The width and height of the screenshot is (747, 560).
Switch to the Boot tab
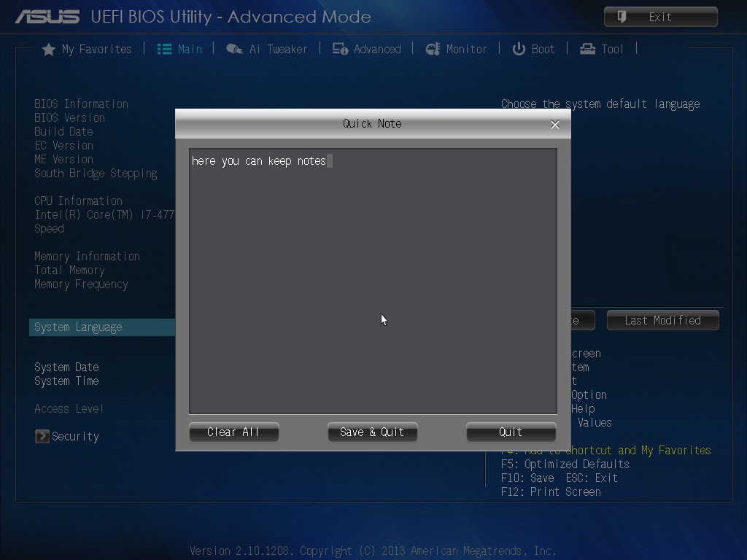533,49
